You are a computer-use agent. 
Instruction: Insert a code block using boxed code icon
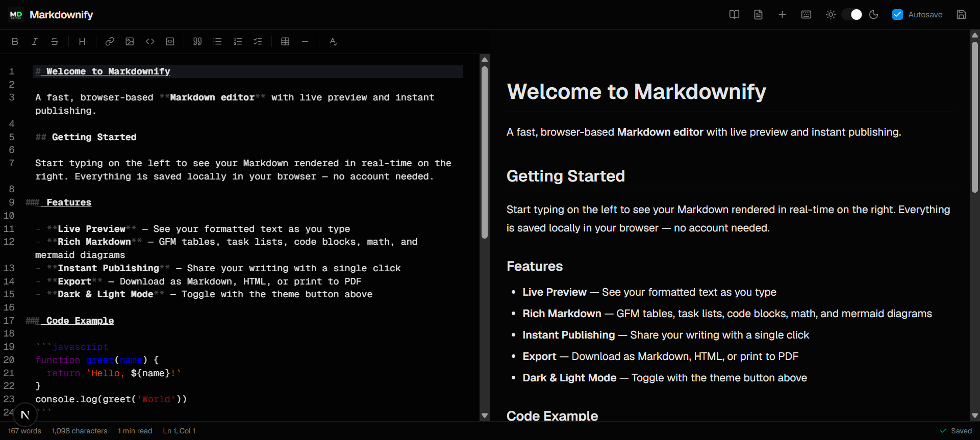pos(170,42)
